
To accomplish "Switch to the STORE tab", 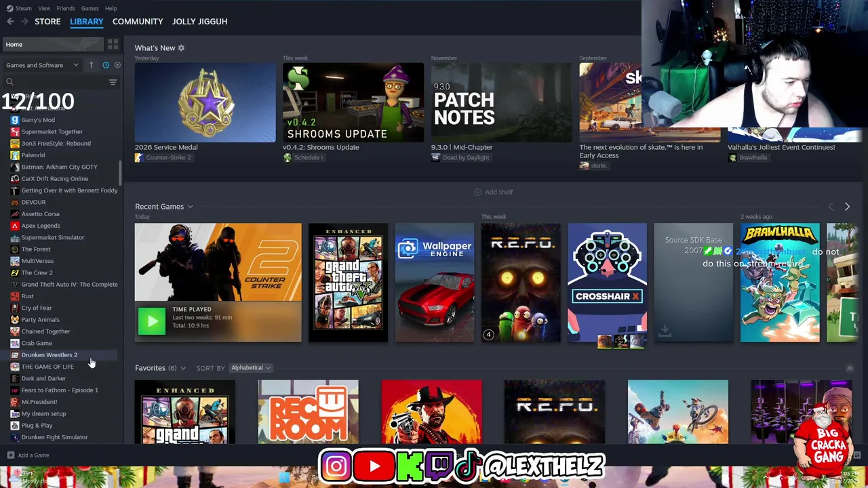I will [47, 22].
